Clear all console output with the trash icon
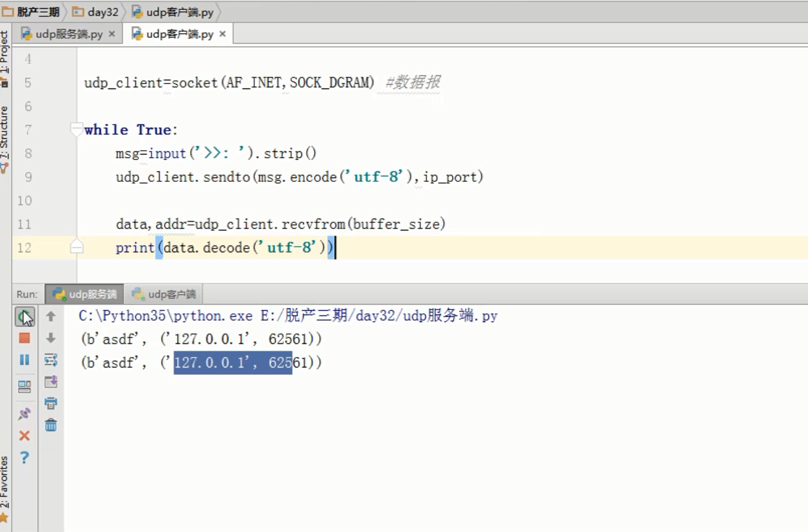The width and height of the screenshot is (808, 532). (x=51, y=425)
